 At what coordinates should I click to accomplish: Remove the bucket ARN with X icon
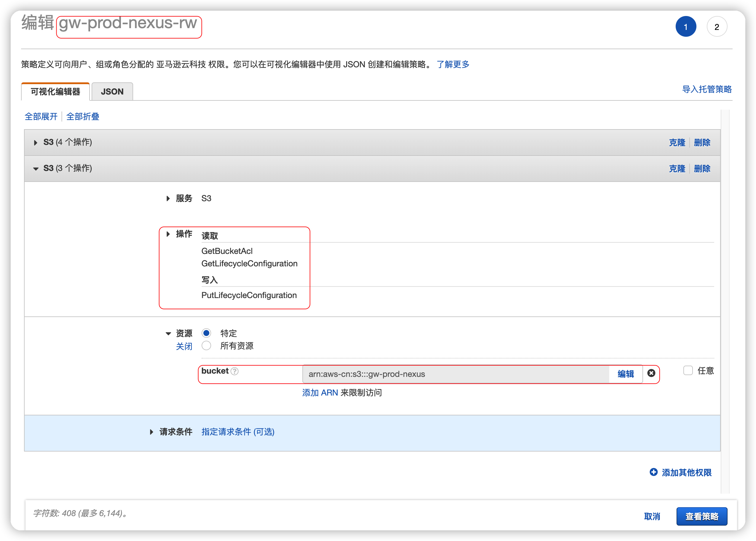tap(651, 373)
